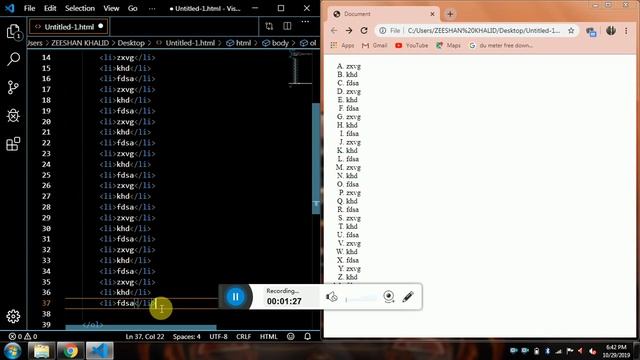Select the recorder pencil annotation tool
640x360 pixels.
click(x=408, y=297)
